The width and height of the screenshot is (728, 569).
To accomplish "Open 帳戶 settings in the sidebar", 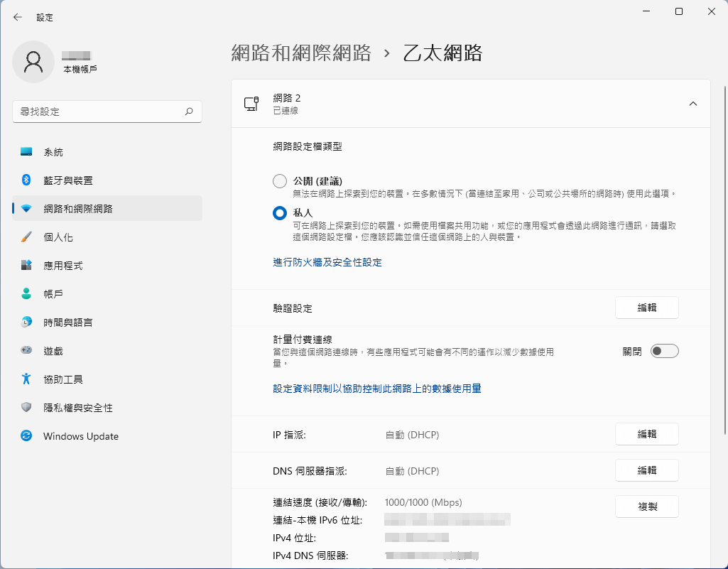I will (53, 294).
